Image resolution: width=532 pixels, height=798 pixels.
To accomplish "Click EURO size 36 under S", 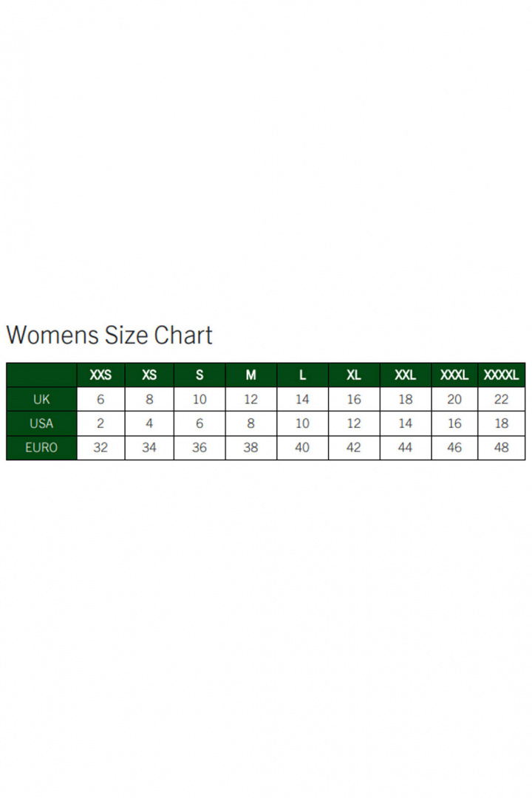I will [x=199, y=448].
